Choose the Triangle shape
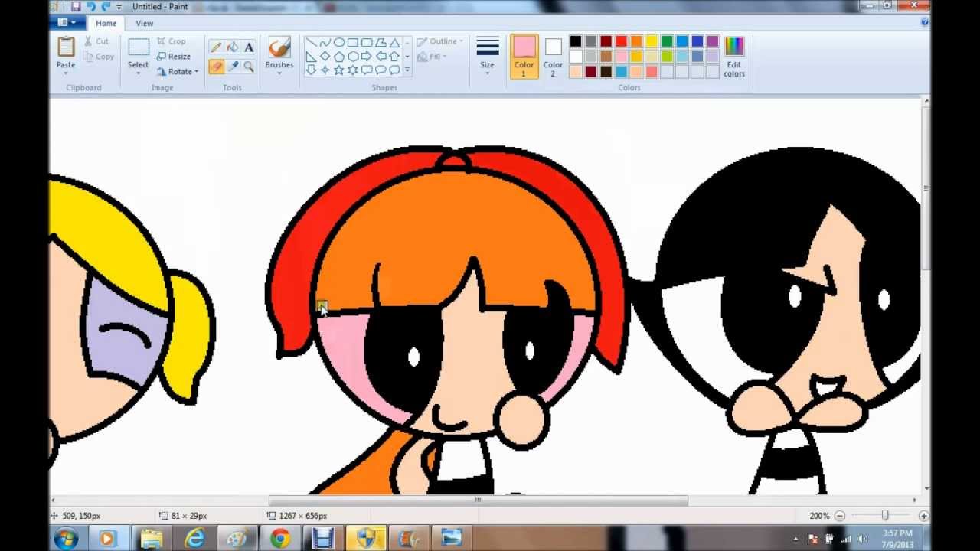 [394, 43]
